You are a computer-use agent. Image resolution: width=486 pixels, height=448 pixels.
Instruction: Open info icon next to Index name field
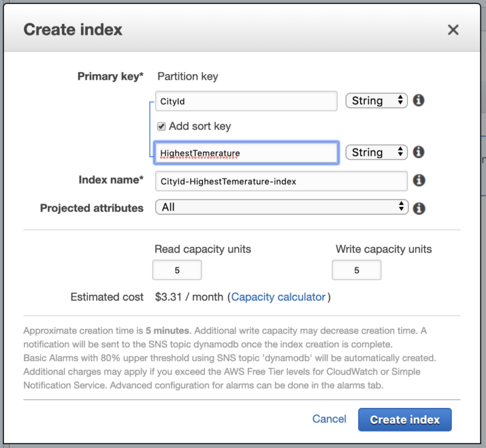tap(418, 181)
